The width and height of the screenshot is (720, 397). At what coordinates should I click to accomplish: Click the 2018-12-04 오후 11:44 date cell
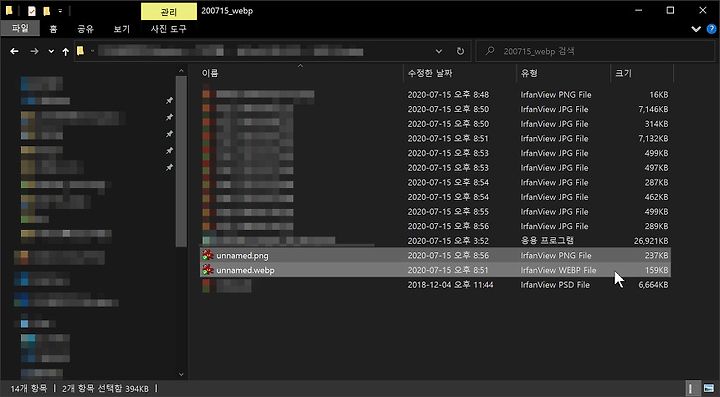(x=450, y=285)
